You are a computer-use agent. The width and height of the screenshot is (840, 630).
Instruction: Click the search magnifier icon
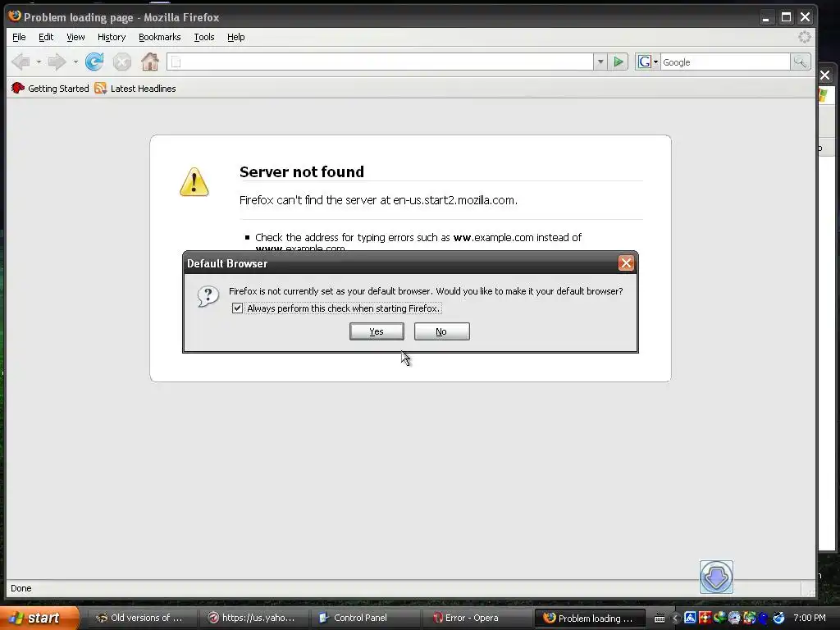800,62
